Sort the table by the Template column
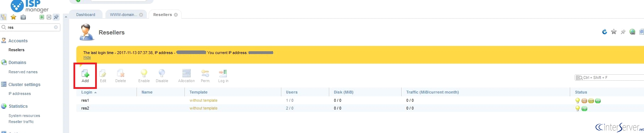 233,92
